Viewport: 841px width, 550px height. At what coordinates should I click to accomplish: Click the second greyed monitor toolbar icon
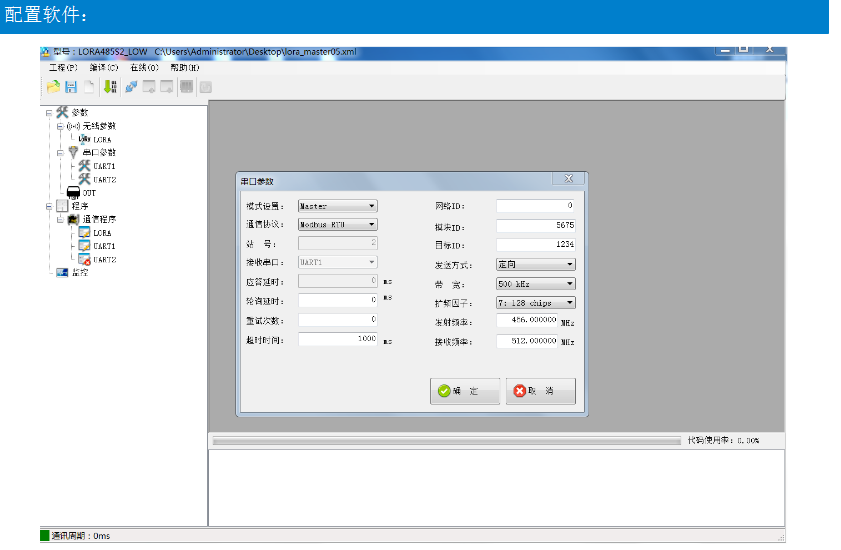click(167, 86)
